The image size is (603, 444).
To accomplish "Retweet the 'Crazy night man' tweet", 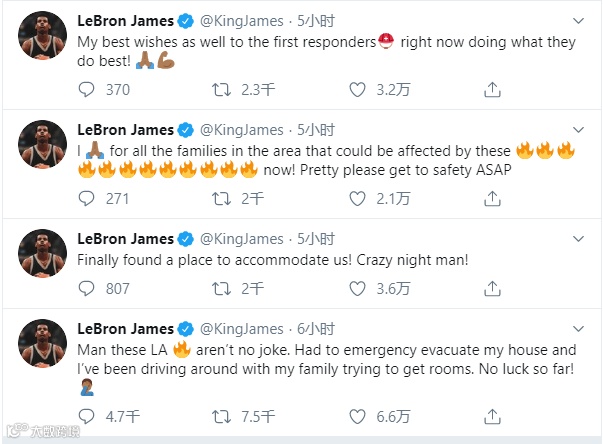I will pyautogui.click(x=222, y=288).
